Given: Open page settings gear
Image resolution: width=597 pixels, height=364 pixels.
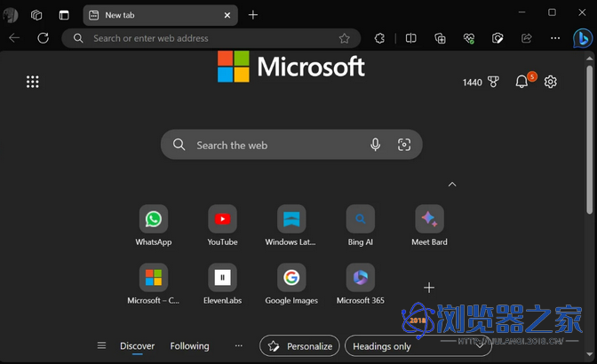Looking at the screenshot, I should [x=550, y=82].
